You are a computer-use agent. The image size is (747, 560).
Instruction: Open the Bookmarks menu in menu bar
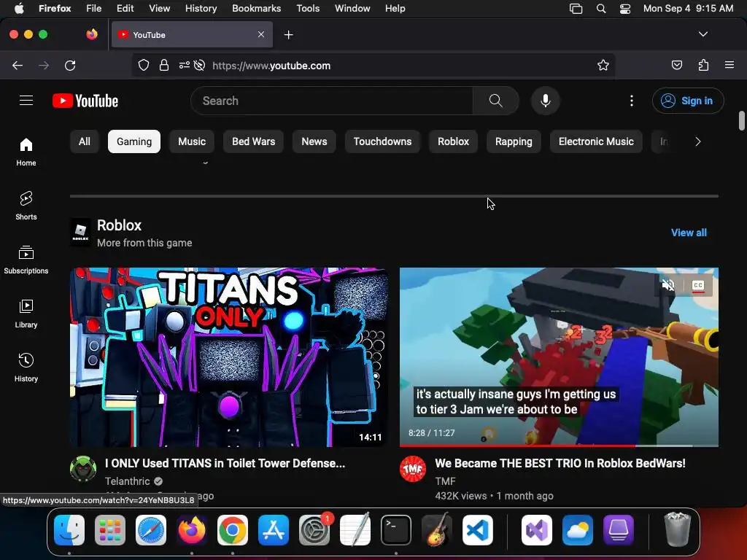pyautogui.click(x=256, y=8)
